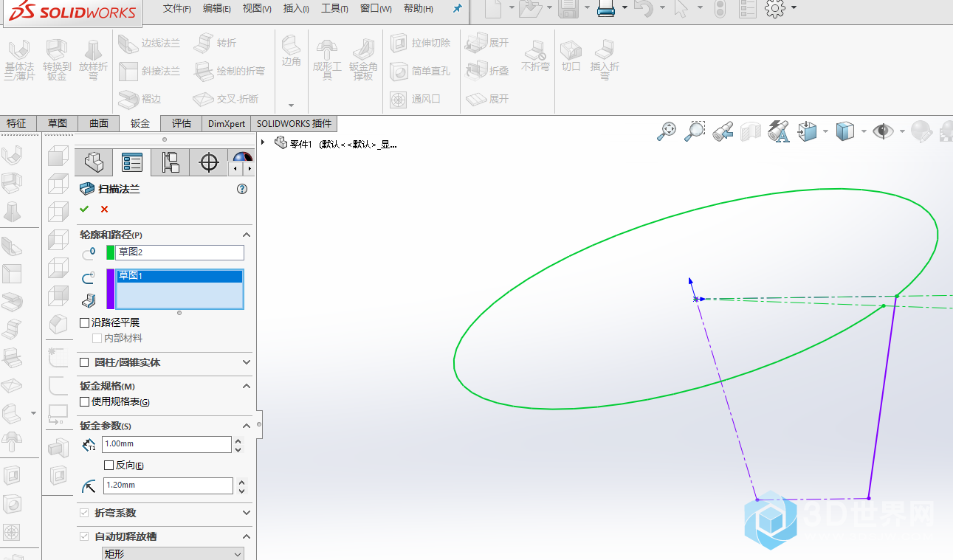Click the Previous View icon

click(723, 131)
